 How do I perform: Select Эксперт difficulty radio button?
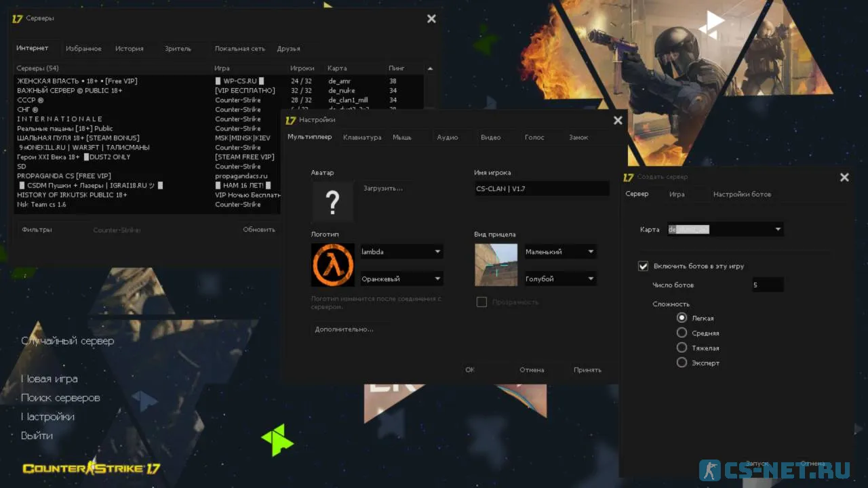682,362
